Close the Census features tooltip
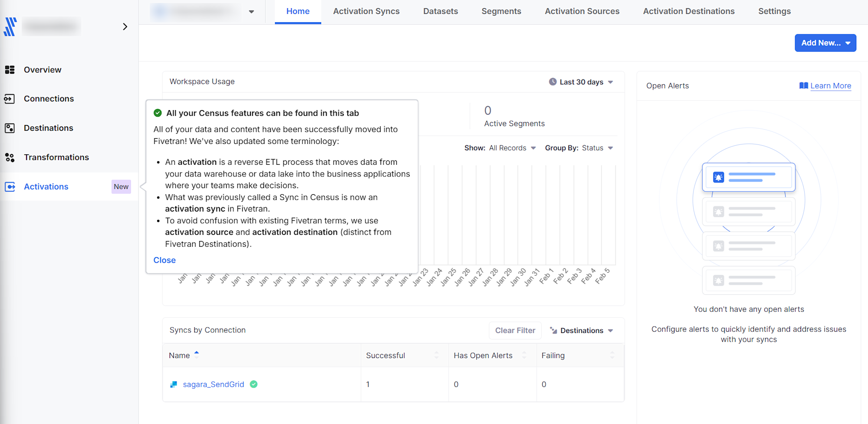Viewport: 868px width, 424px height. (164, 260)
